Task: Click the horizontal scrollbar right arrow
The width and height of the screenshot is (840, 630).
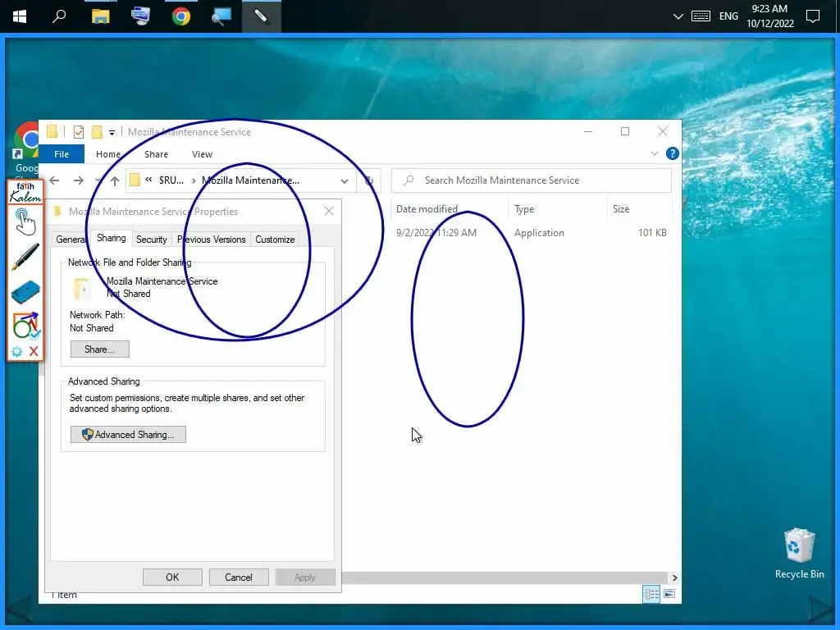Action: (x=674, y=577)
